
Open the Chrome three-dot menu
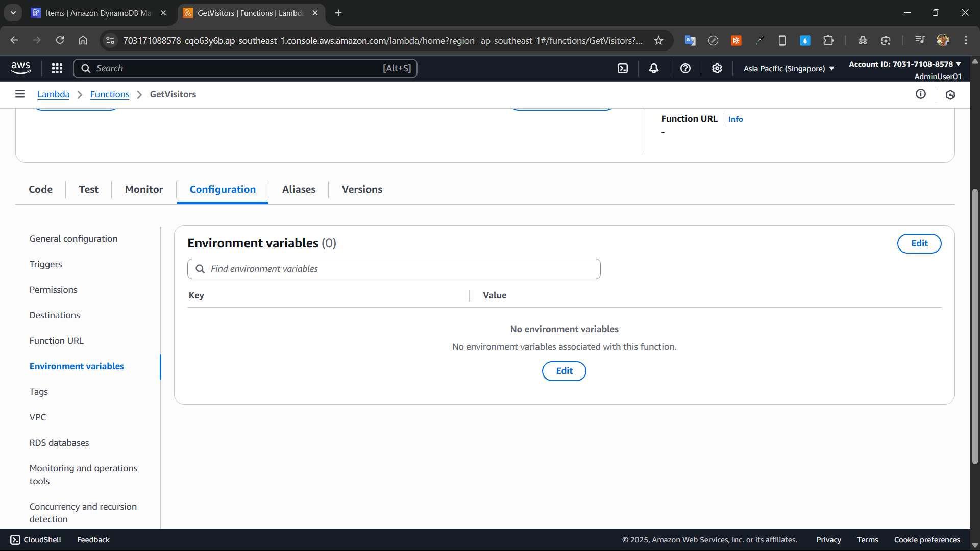pyautogui.click(x=966, y=40)
